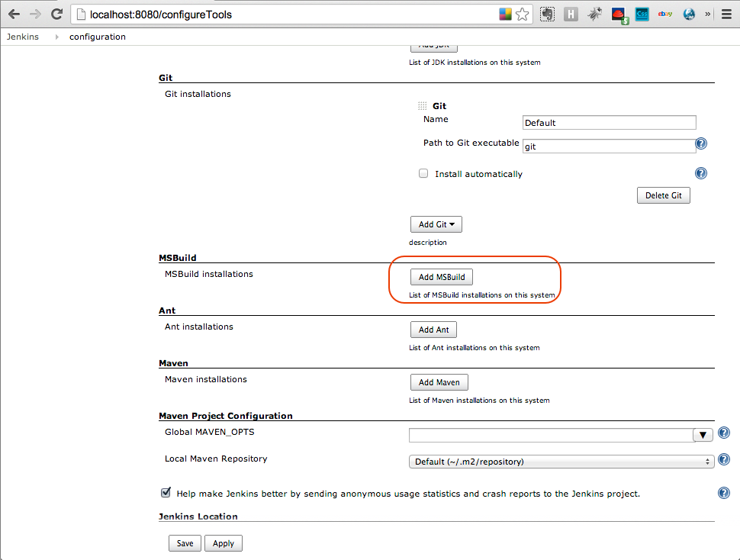Click the 'Ant installations' label

198,327
